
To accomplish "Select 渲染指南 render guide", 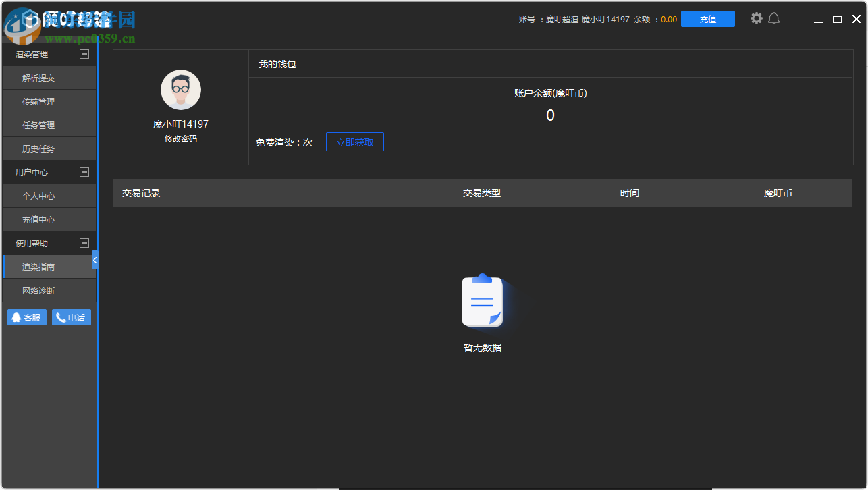I will (47, 266).
